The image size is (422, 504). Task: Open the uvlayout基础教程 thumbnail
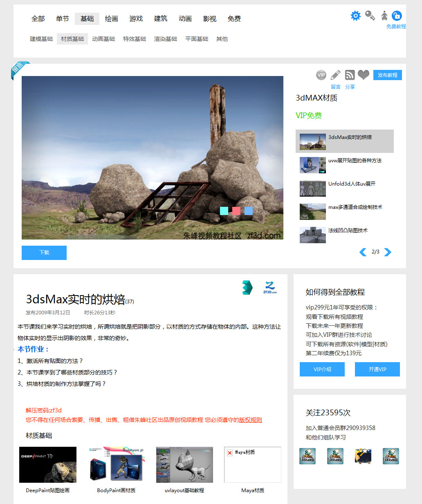(x=184, y=465)
